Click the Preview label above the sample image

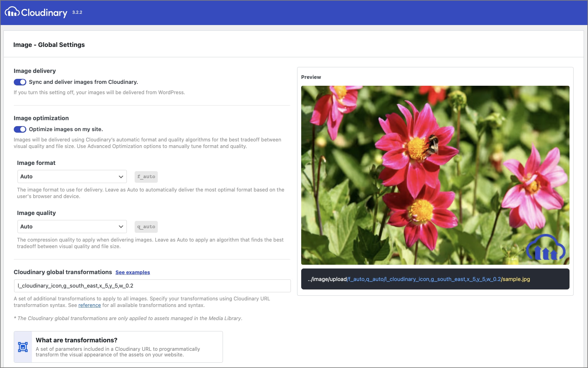coord(311,77)
